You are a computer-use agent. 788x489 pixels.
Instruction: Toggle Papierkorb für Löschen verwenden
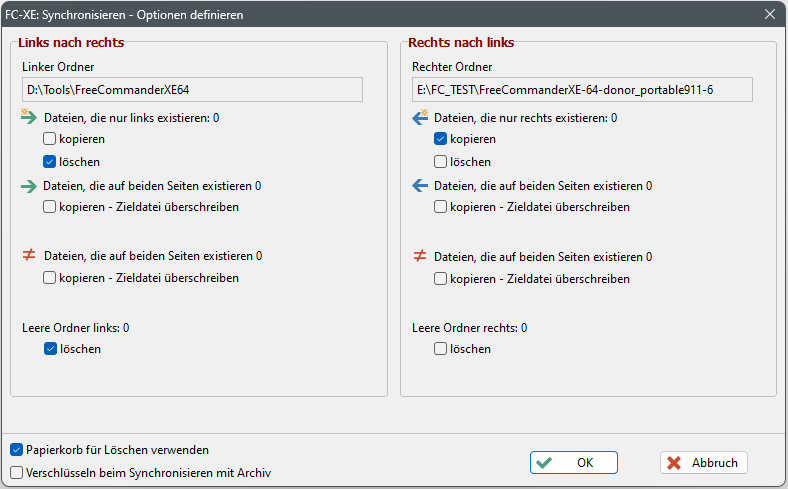tap(17, 450)
